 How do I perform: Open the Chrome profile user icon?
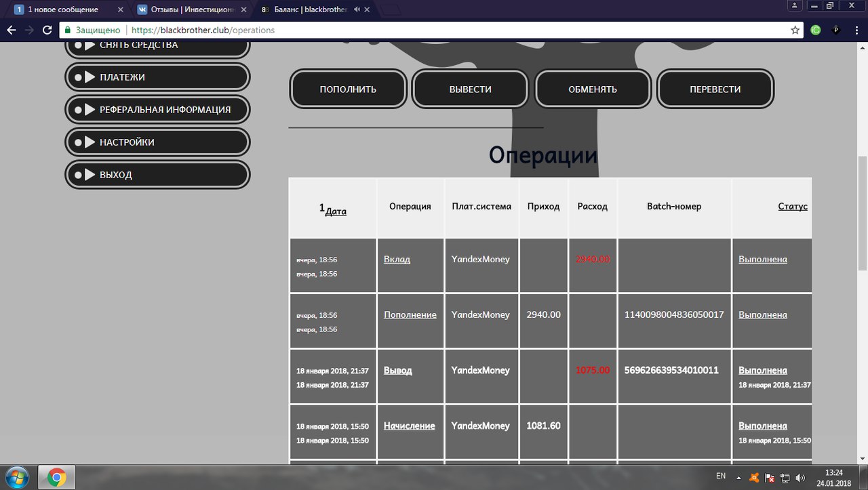click(795, 5)
